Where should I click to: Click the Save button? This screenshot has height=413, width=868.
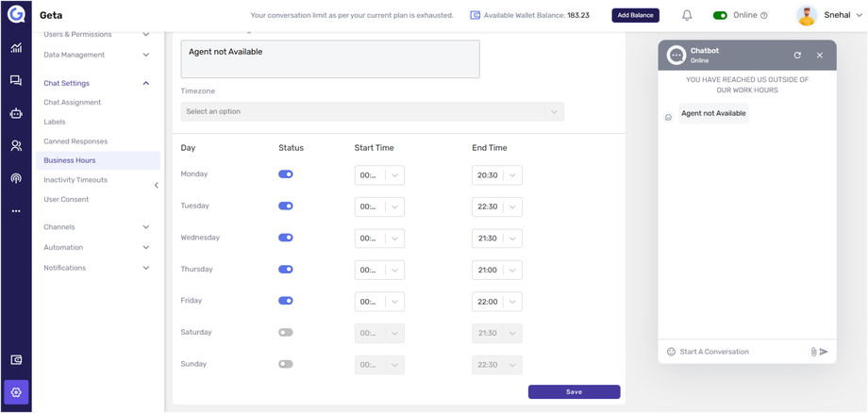click(574, 391)
